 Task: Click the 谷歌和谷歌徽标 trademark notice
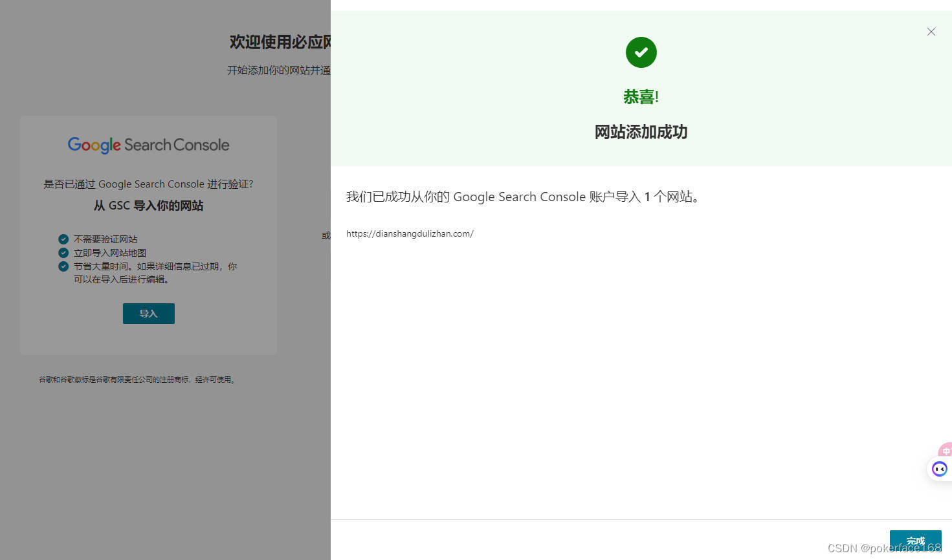[138, 380]
